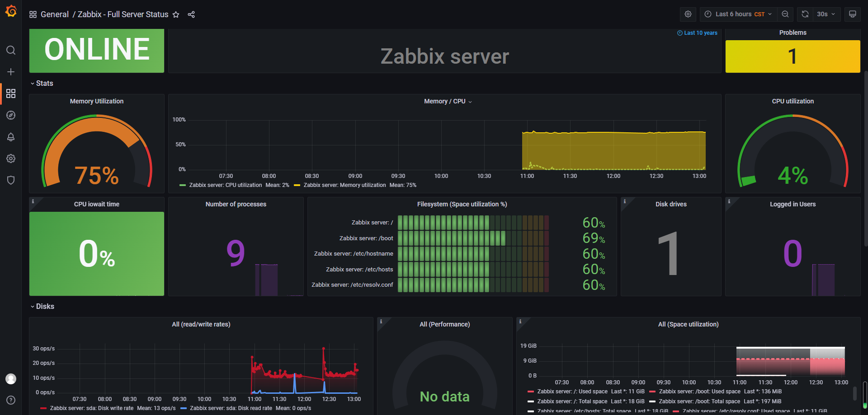The image size is (868, 415).
Task: Open the Memory / CPU panel menu
Action: pyautogui.click(x=448, y=102)
